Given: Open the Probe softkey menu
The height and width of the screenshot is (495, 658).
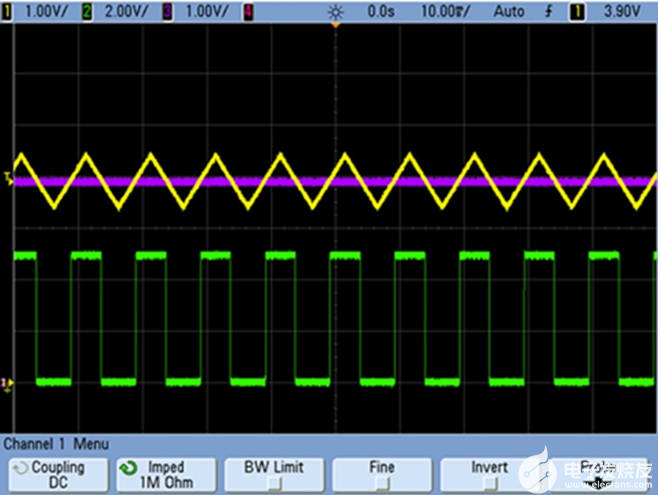Looking at the screenshot, I should pos(598,475).
